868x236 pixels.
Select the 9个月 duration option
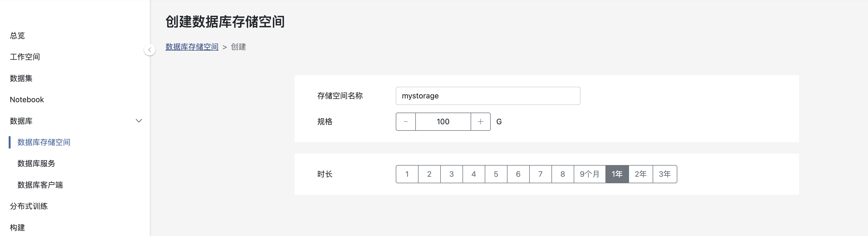click(x=589, y=174)
